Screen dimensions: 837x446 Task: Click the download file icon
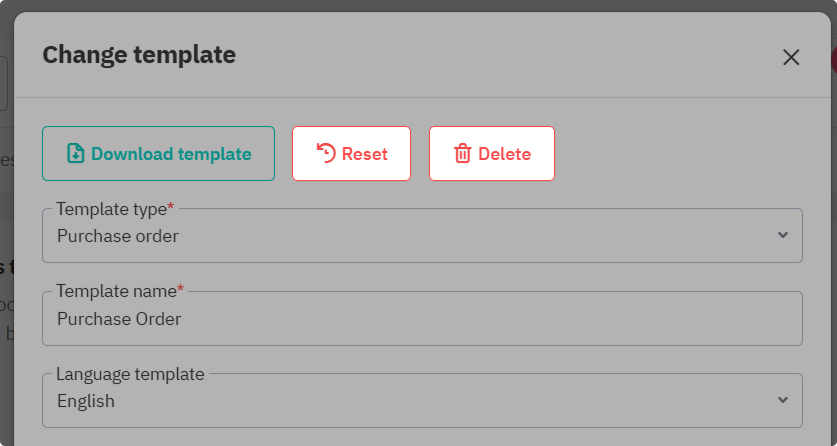click(x=75, y=154)
